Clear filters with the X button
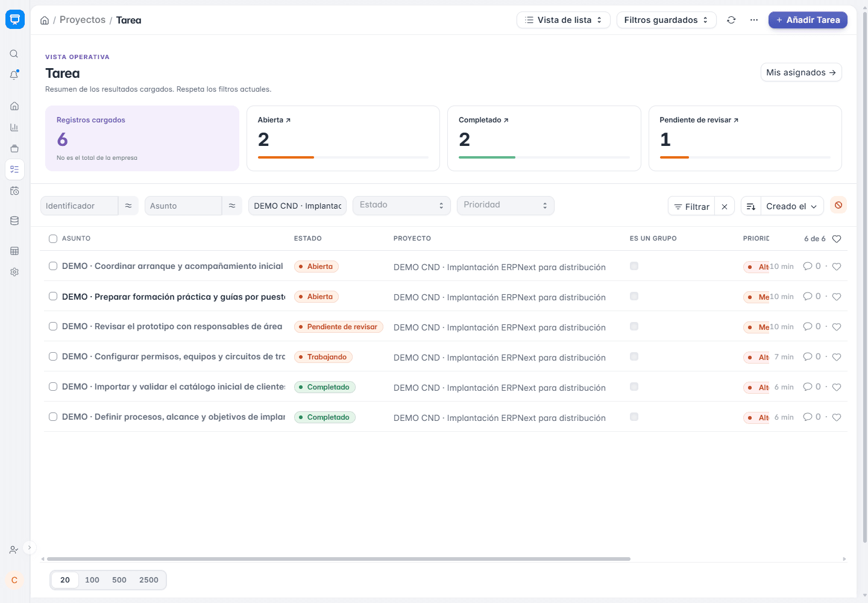868x603 pixels. (725, 206)
